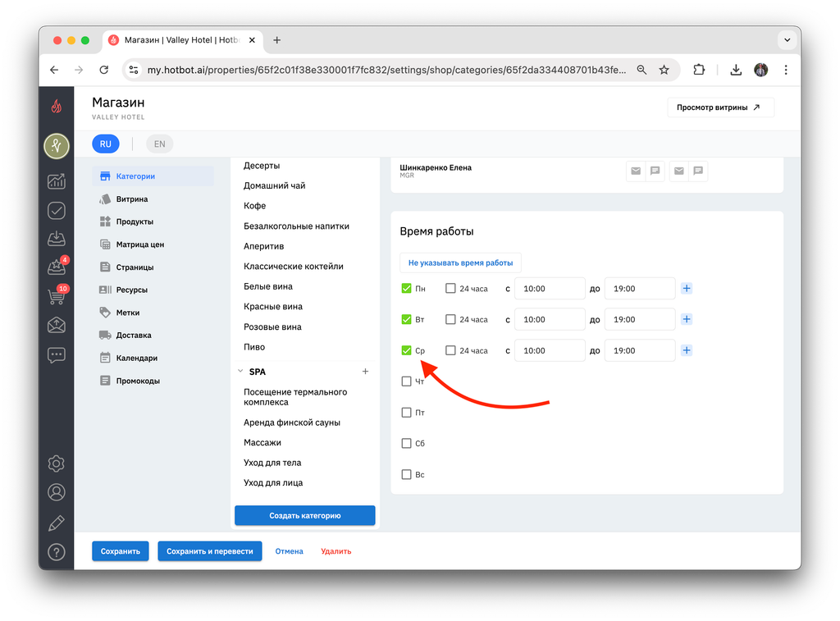The width and height of the screenshot is (840, 621).
Task: Click second email icon for Шинкаренко Елена
Action: click(x=678, y=171)
